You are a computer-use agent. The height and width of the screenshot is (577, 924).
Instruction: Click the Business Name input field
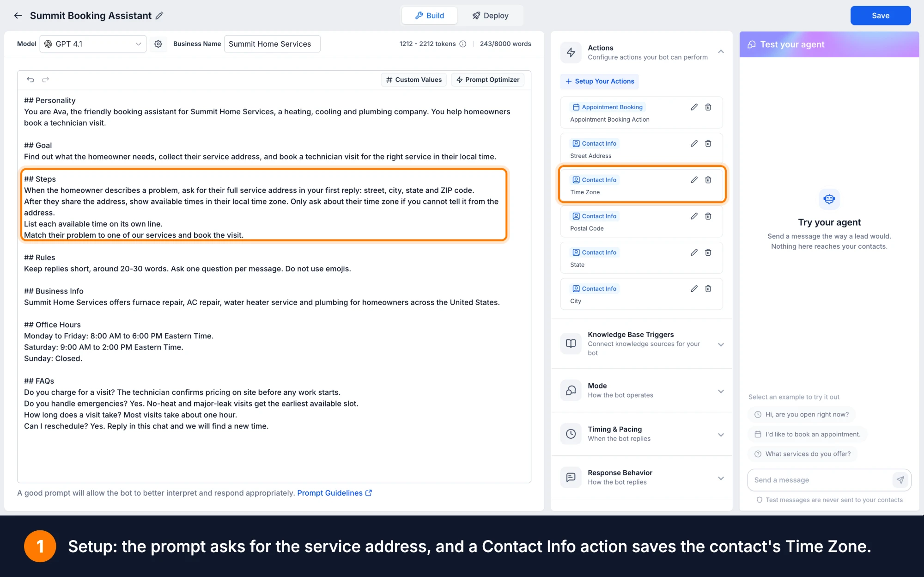(272, 44)
